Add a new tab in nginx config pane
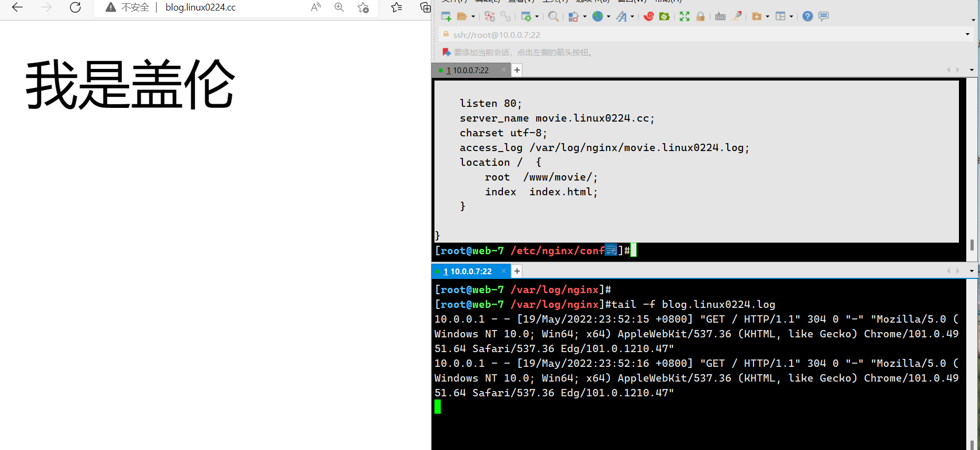Screen dimensions: 980x450 pyautogui.click(x=517, y=70)
